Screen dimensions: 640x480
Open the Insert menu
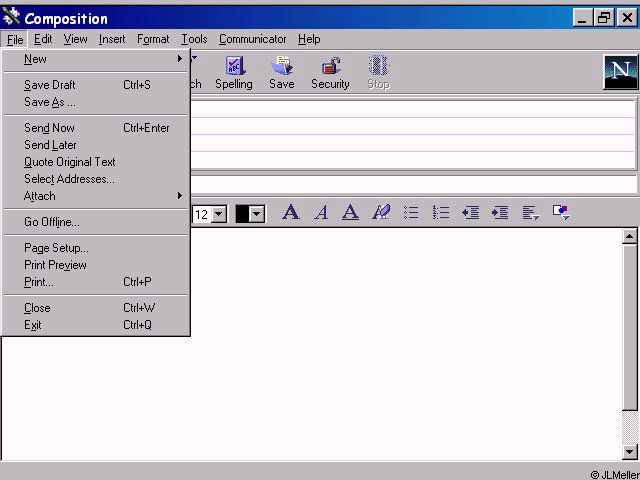pos(112,39)
